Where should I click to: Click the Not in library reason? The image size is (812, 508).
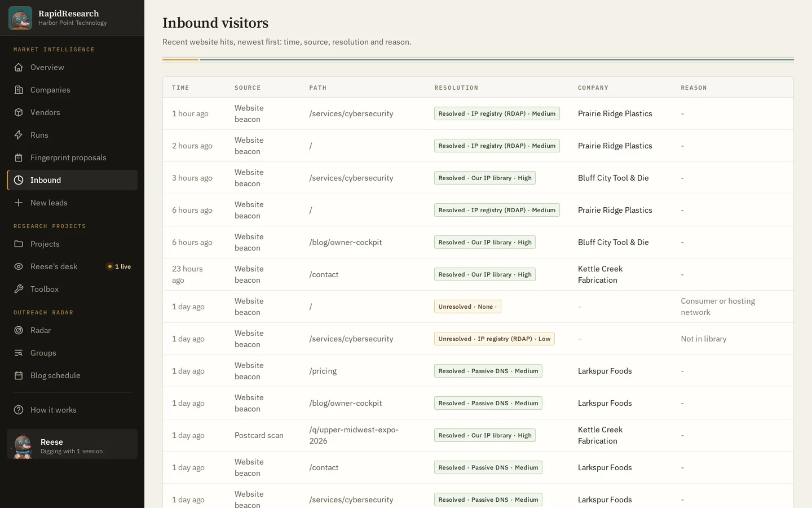tap(704, 339)
